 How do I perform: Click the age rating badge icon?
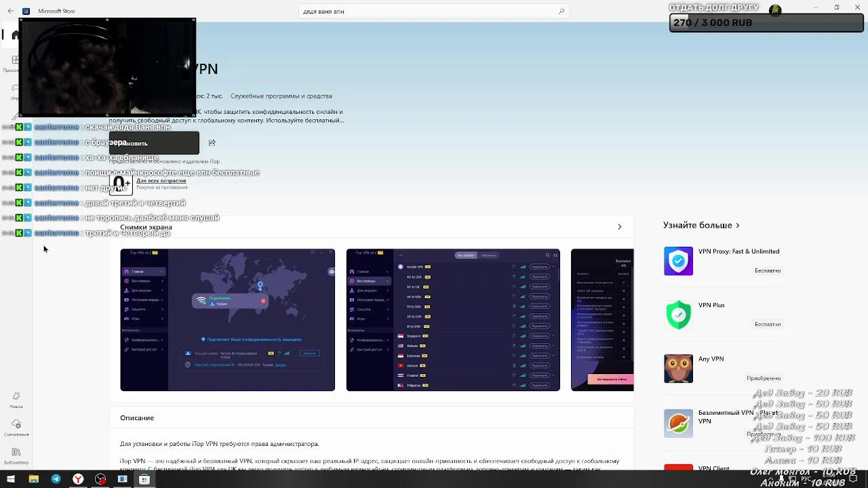coord(121,184)
